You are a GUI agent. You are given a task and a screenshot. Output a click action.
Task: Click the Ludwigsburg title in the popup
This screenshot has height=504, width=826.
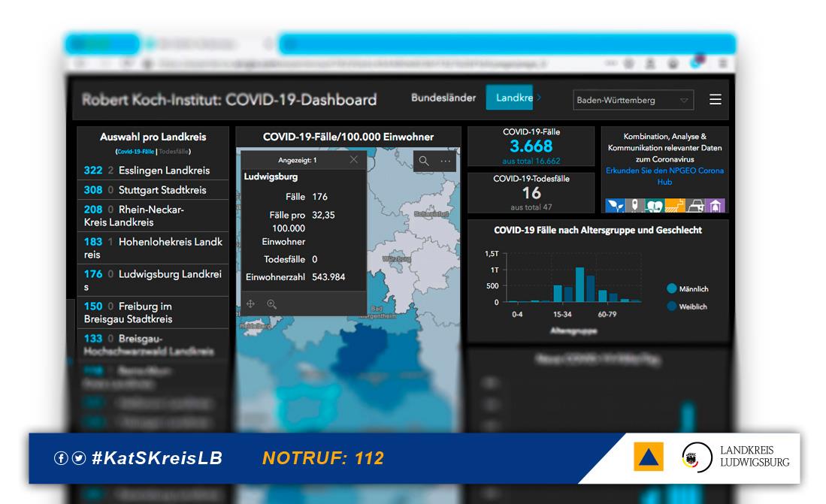click(271, 177)
